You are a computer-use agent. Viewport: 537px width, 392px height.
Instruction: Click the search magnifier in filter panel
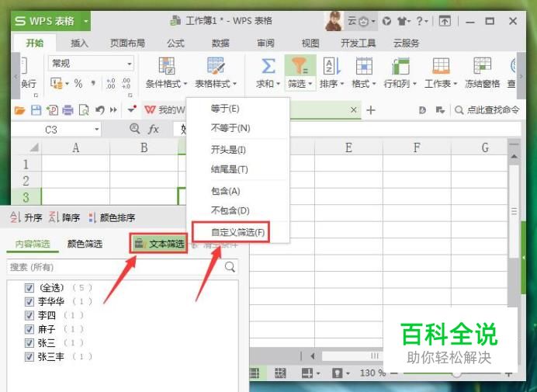pos(230,266)
